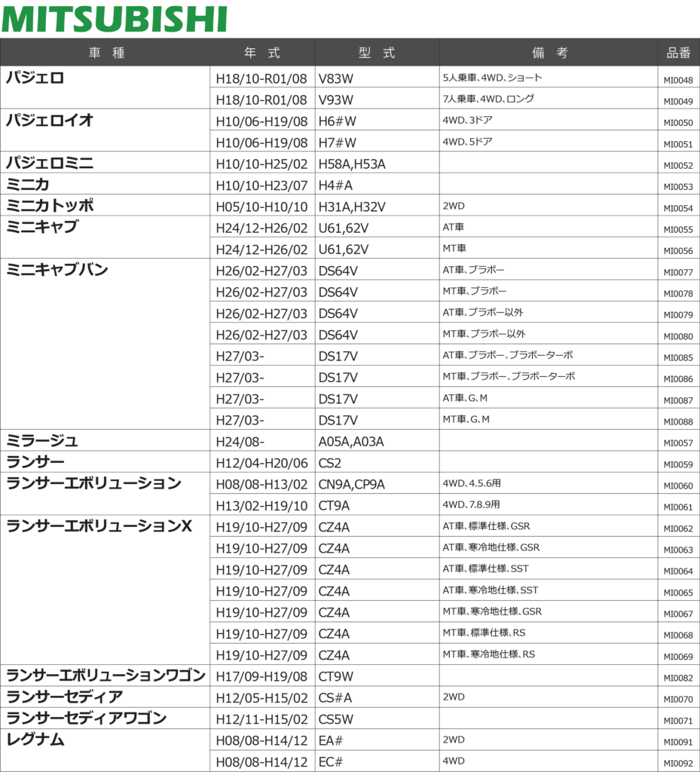Image resolution: width=700 pixels, height=772 pixels.
Task: Select part number MI0048
Action: tap(678, 80)
